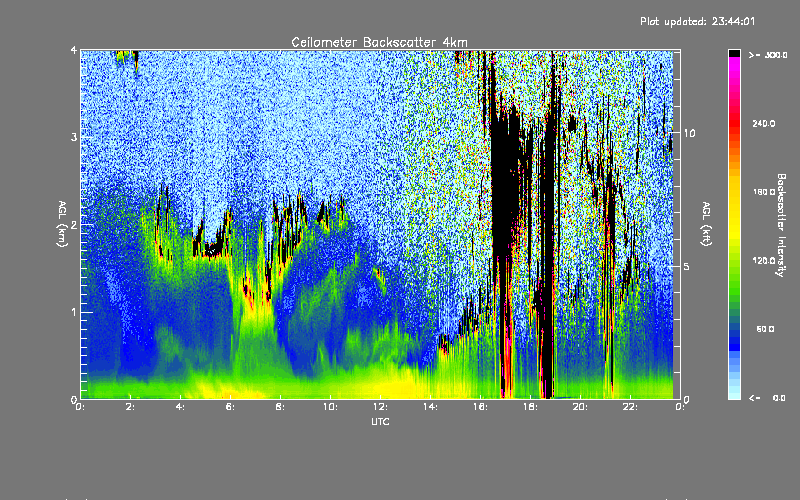
Task: Click the "12:" UTC hour tick
Action: pyautogui.click(x=381, y=407)
